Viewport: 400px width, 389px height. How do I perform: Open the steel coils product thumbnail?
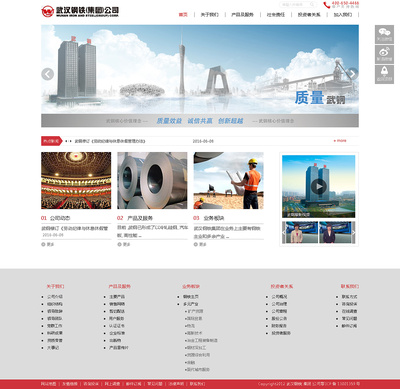(152, 180)
